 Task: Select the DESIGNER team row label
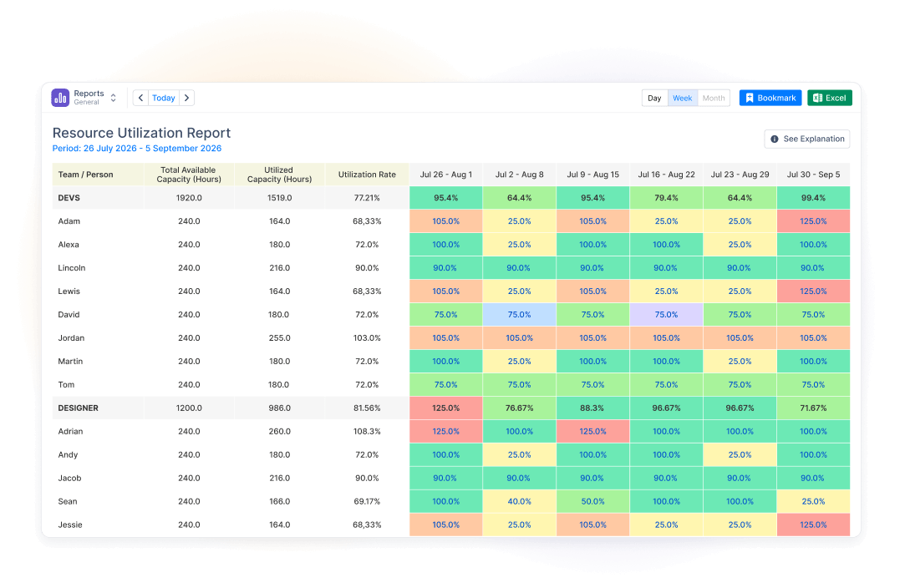tap(78, 408)
